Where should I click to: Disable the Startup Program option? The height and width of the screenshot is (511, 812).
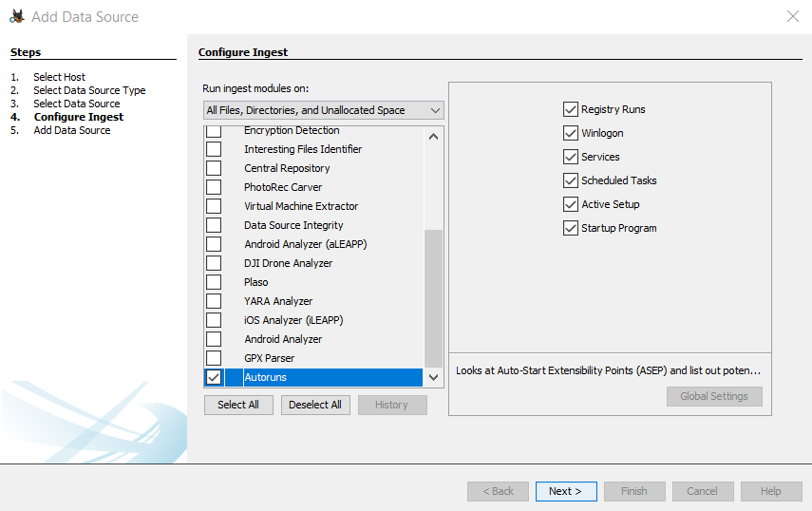pos(570,228)
